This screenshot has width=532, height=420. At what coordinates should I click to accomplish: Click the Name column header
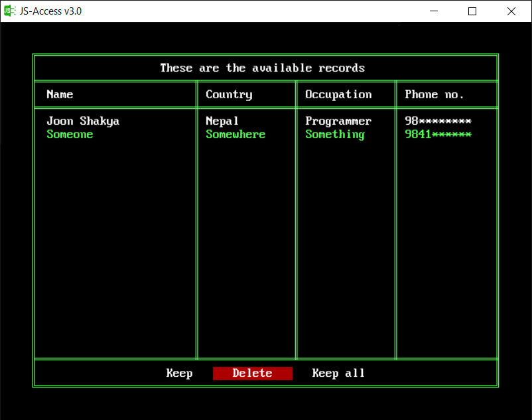click(x=60, y=94)
